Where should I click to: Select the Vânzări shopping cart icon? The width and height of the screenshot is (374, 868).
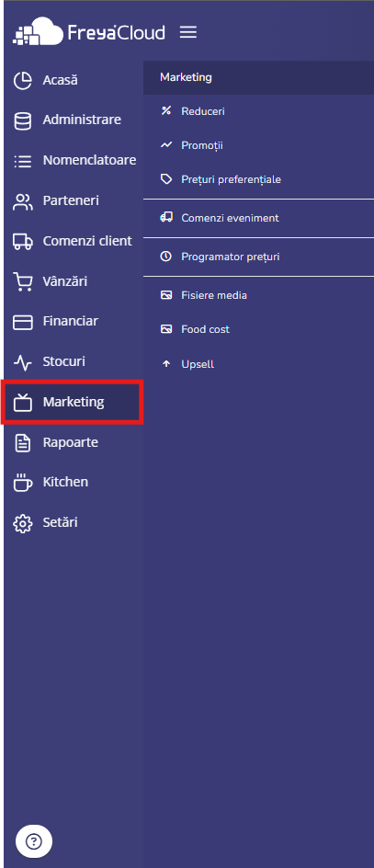click(x=23, y=281)
